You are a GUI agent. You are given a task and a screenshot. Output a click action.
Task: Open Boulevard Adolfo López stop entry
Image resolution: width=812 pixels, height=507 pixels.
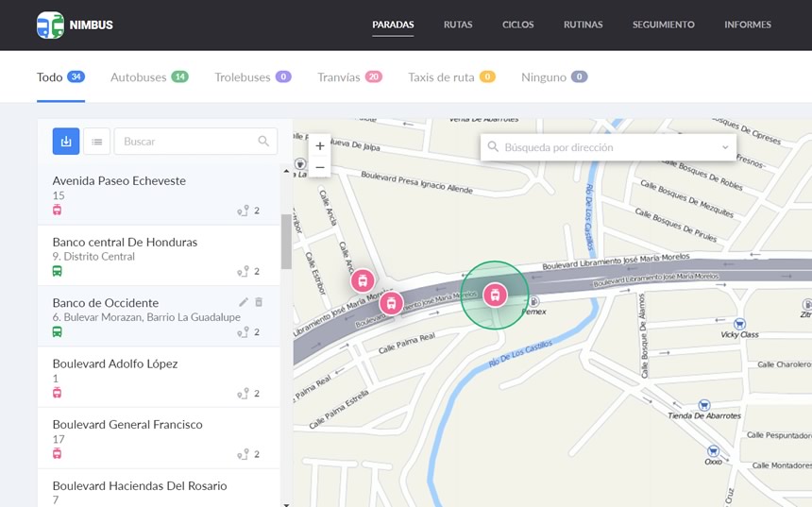pos(115,364)
